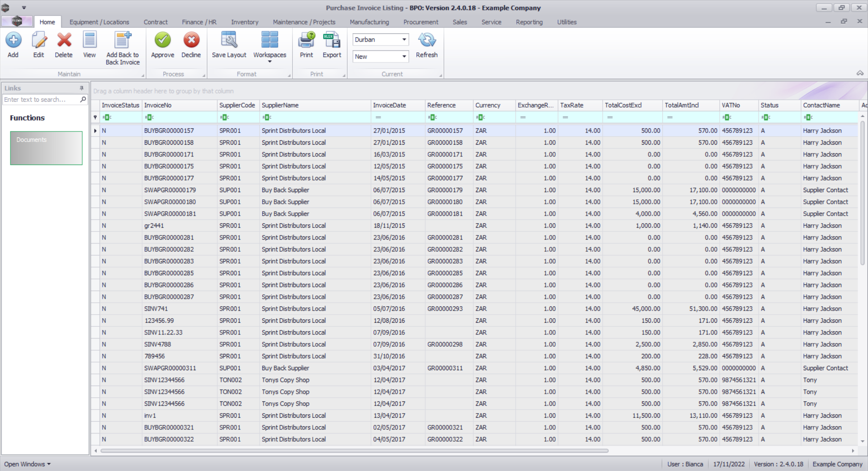Click the red Delete icon
The width and height of the screenshot is (868, 471).
64,41
